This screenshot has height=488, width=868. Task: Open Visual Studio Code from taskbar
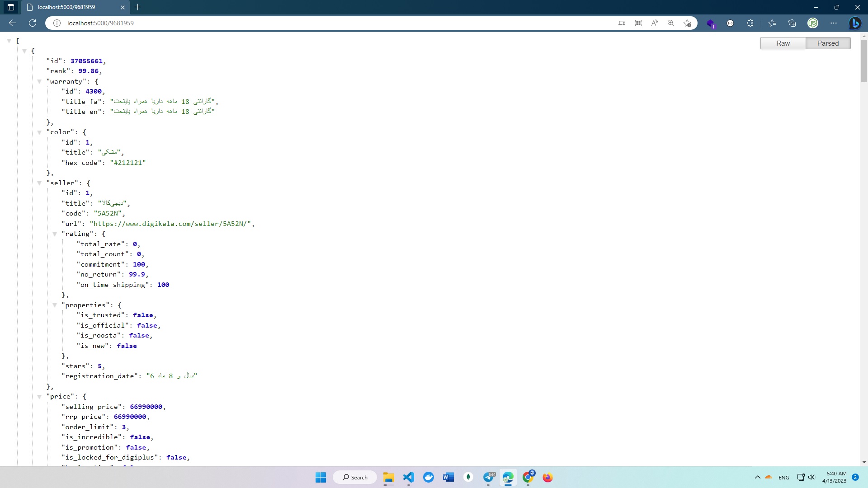409,477
